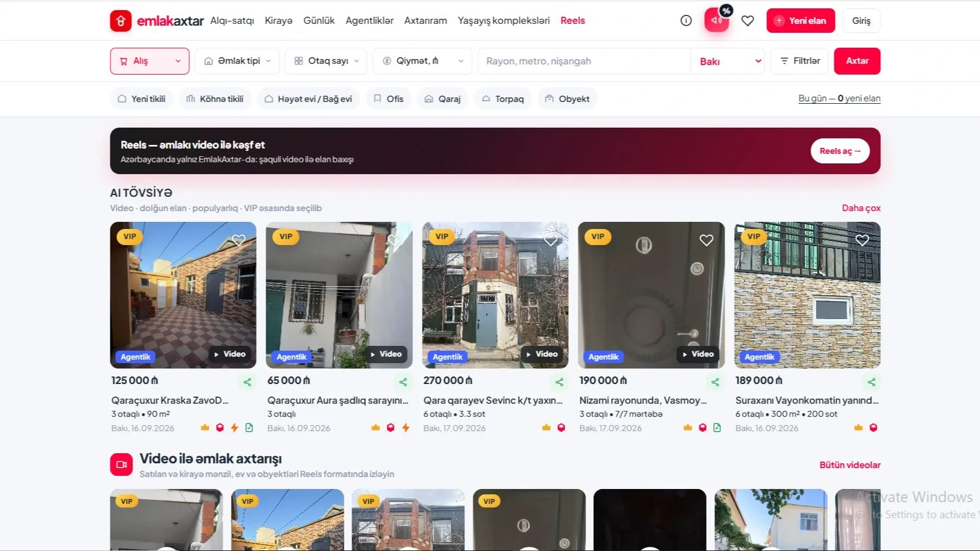The image size is (980, 551).
Task: Filter by Həyət evi / Bağ evi
Action: [309, 99]
